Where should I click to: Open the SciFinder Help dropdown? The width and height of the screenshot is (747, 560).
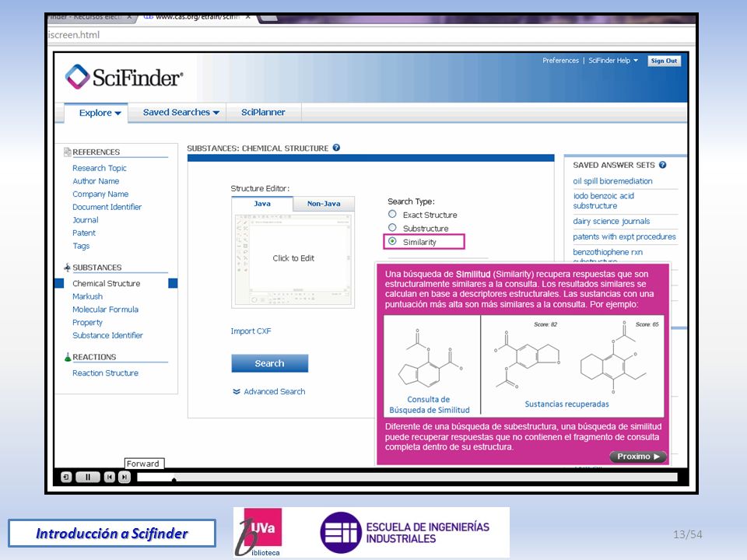[x=613, y=61]
